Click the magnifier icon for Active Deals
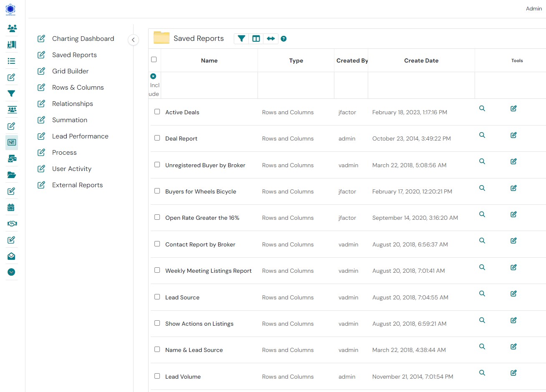546x392 pixels. [x=482, y=108]
